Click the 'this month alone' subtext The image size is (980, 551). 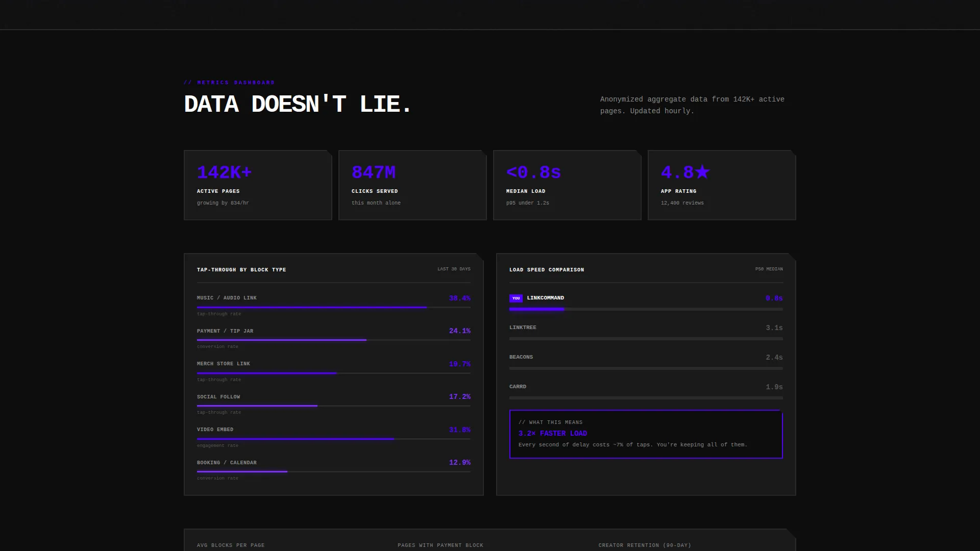[x=376, y=203]
